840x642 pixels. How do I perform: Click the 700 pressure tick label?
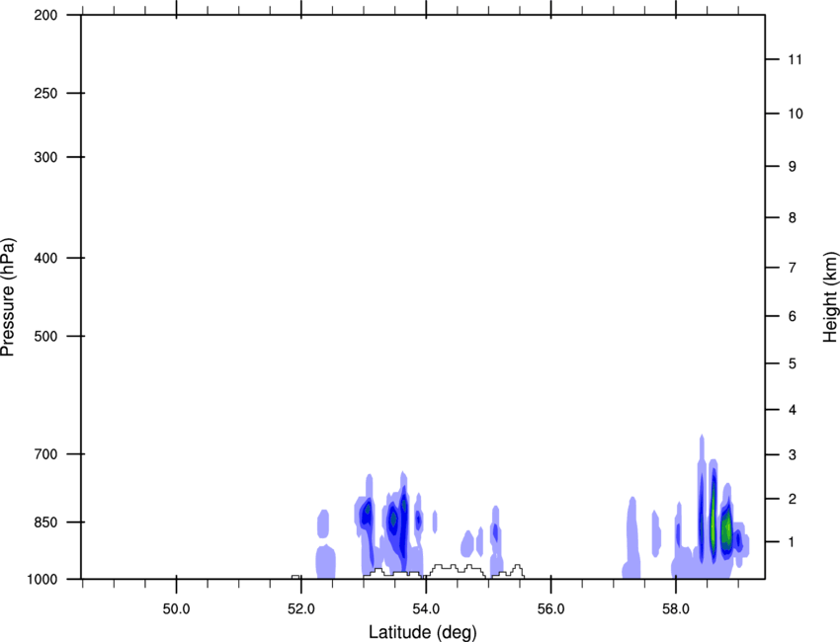[x=45, y=454]
